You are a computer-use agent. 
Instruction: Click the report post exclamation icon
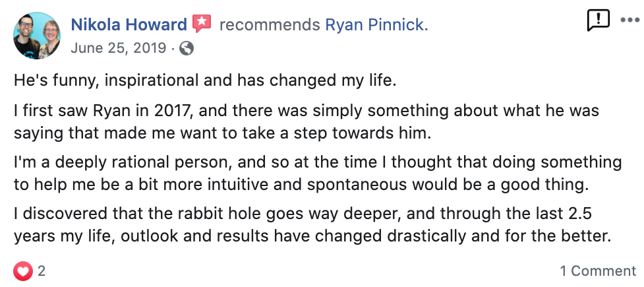pos(598,20)
